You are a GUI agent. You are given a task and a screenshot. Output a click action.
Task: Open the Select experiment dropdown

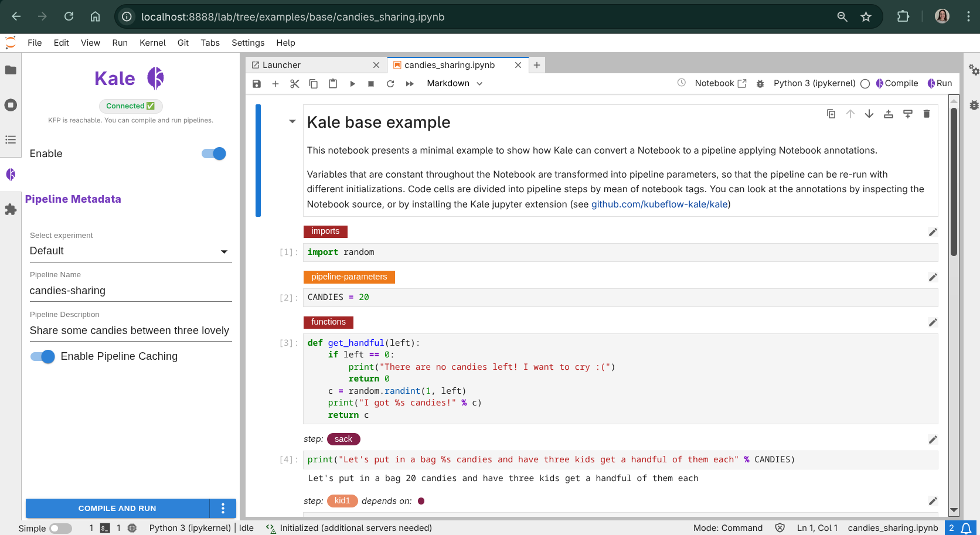click(x=131, y=251)
